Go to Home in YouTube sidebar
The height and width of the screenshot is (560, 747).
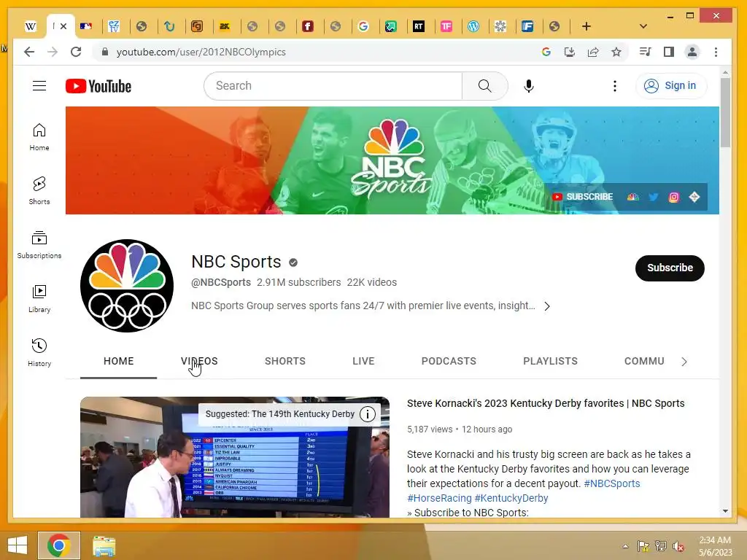coord(39,137)
